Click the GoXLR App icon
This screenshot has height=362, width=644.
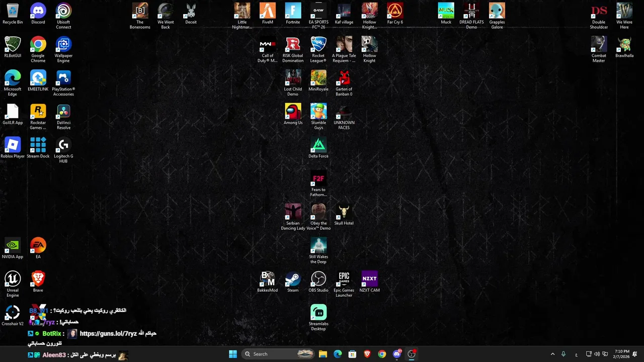pos(13,114)
